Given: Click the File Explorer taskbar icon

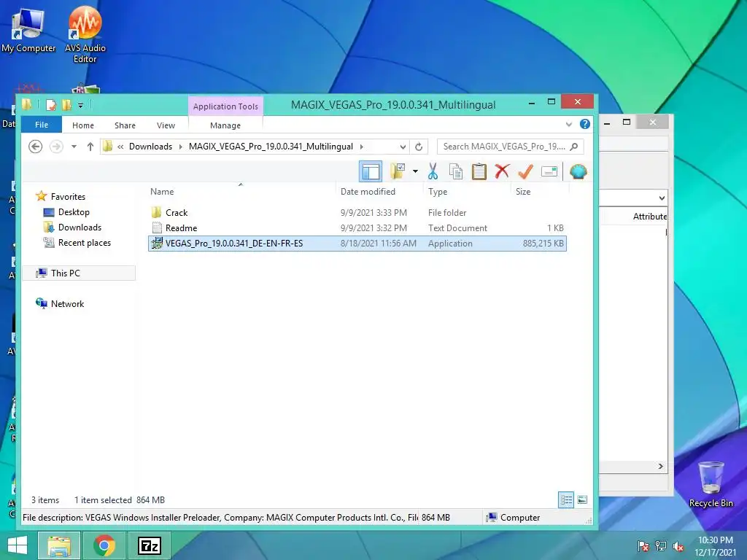Looking at the screenshot, I should point(59,545).
